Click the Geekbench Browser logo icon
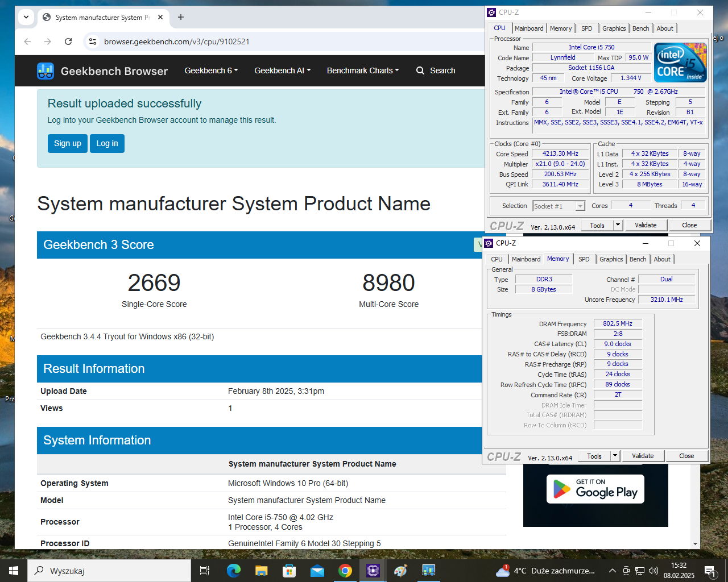The width and height of the screenshot is (728, 582). (x=45, y=71)
